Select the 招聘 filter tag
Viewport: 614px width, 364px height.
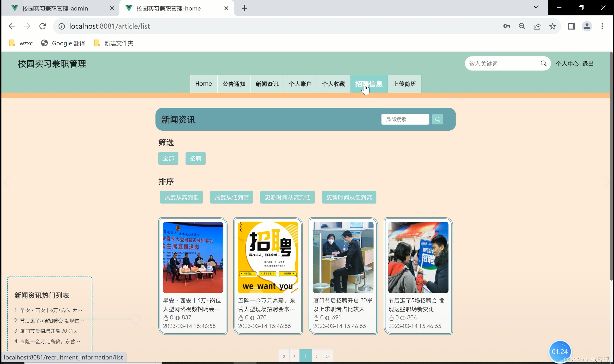click(x=195, y=158)
